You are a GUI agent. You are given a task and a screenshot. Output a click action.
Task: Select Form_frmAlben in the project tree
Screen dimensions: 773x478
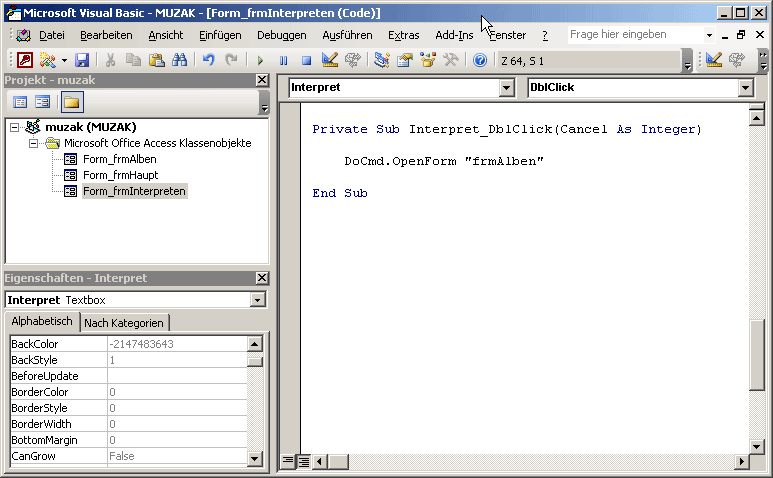(x=120, y=159)
